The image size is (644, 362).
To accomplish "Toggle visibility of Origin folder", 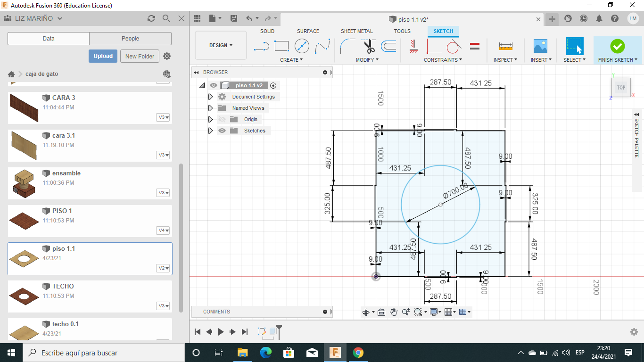I will pyautogui.click(x=222, y=119).
